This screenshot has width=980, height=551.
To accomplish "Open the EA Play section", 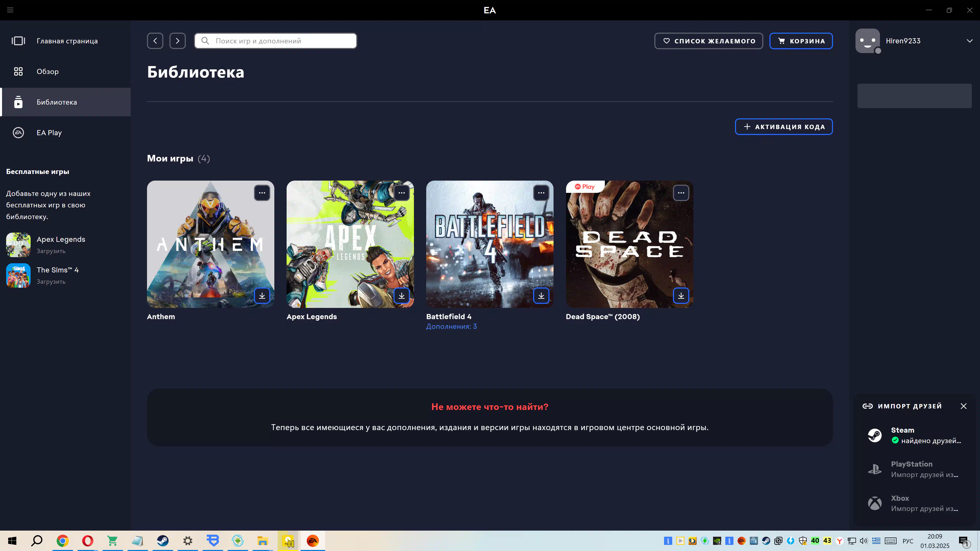I will (65, 133).
